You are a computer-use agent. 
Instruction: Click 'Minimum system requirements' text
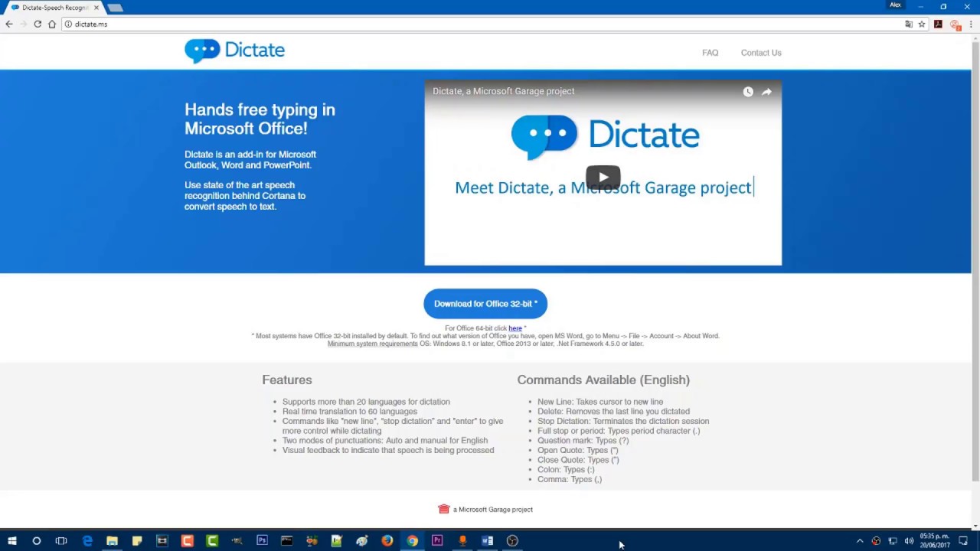click(x=373, y=344)
